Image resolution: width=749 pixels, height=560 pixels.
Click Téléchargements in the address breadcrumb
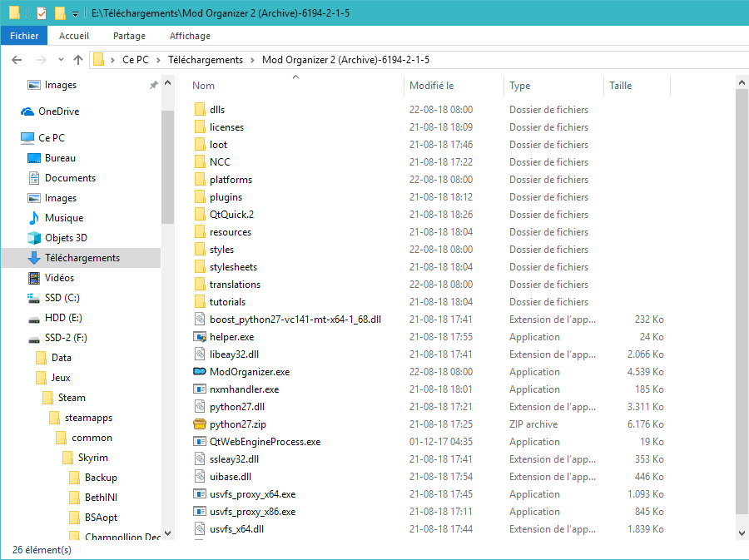(206, 60)
